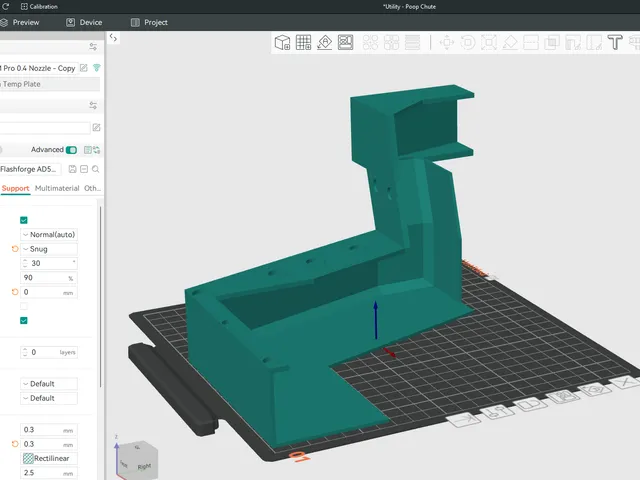Switch to the Multimaterial tab
This screenshot has width=640, height=480.
pos(57,188)
